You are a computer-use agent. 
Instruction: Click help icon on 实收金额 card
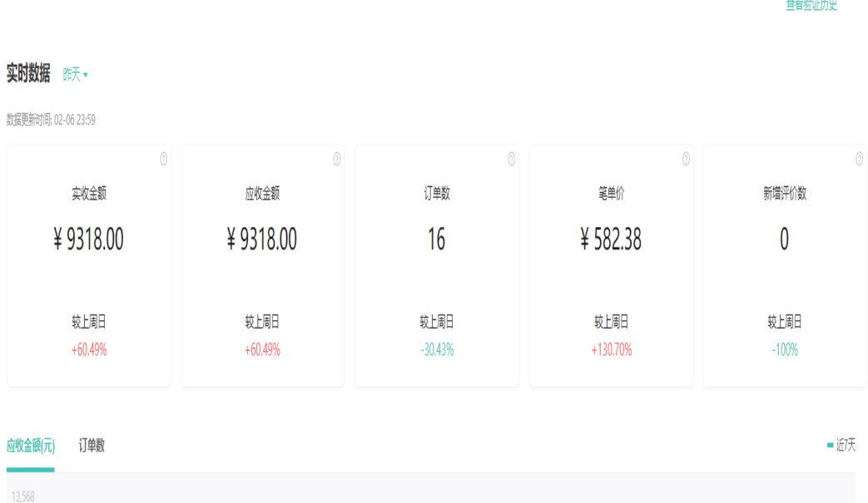[163, 160]
